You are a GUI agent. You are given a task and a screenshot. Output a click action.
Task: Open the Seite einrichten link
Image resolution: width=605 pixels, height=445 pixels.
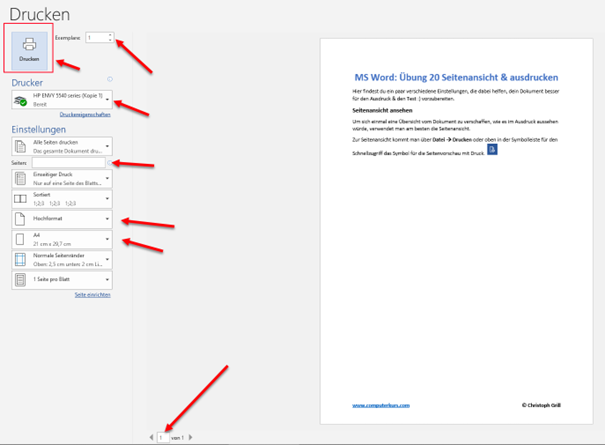point(91,295)
